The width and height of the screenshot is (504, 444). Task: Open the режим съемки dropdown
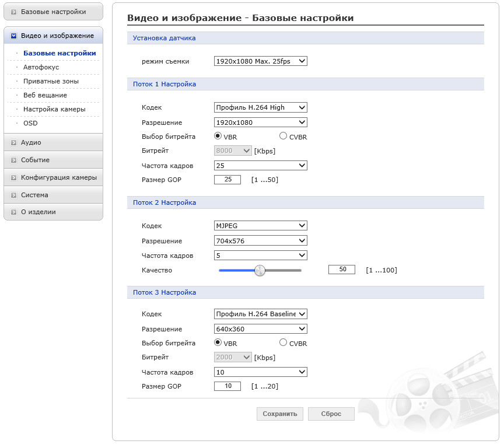(260, 61)
